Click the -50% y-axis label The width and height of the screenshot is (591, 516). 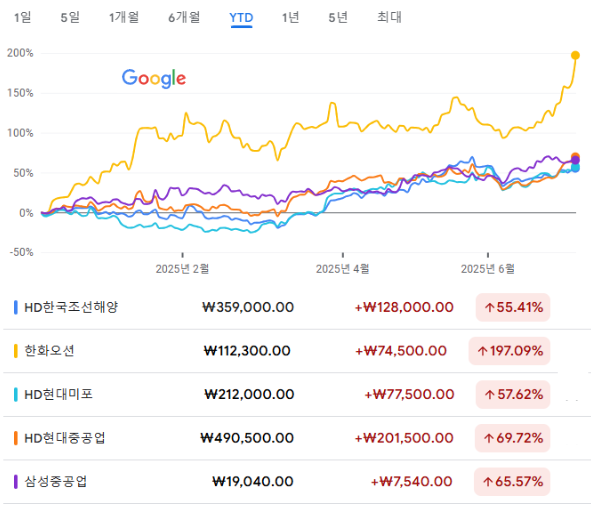[x=21, y=252]
